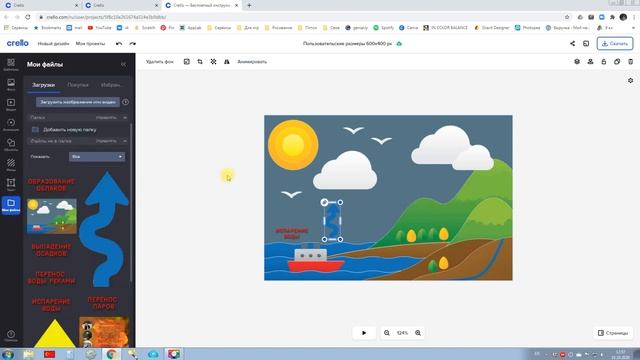
Task: Click the custom size title text
Action: pos(347,44)
